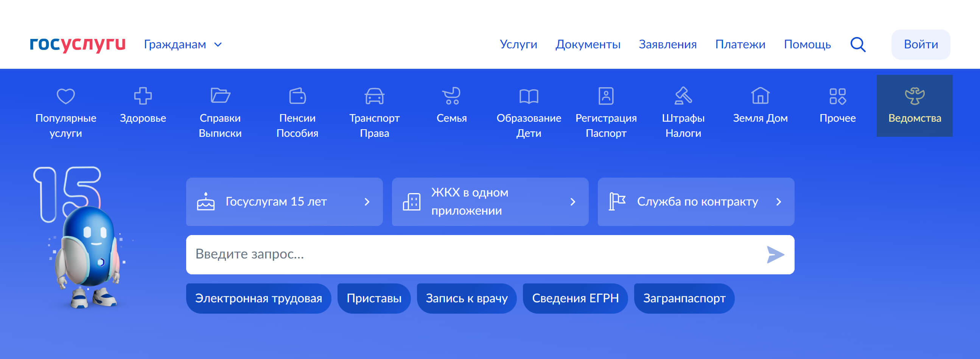Choose the Загранпаспорт quick tag
This screenshot has height=359, width=980.
click(x=684, y=298)
